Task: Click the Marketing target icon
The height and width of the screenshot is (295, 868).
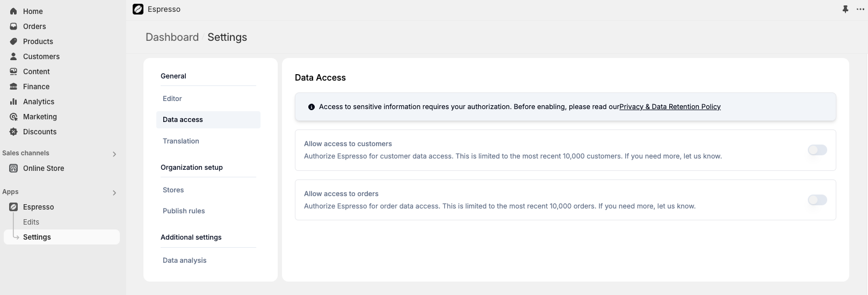Action: [13, 117]
